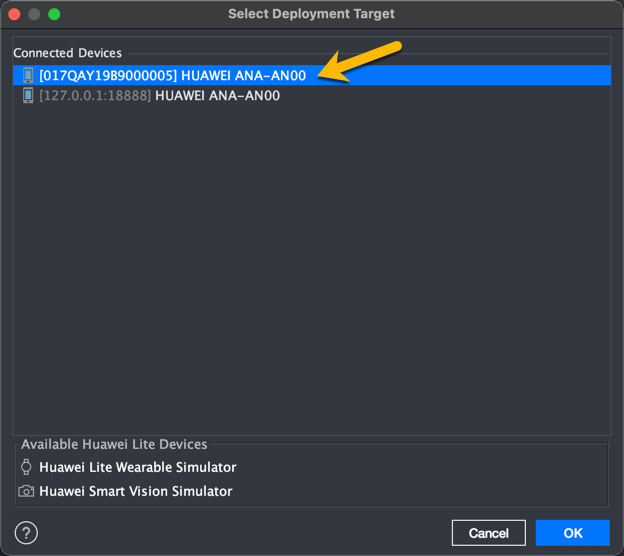The image size is (624, 556).
Task: Close the dialog with the red button
Action: click(x=14, y=14)
